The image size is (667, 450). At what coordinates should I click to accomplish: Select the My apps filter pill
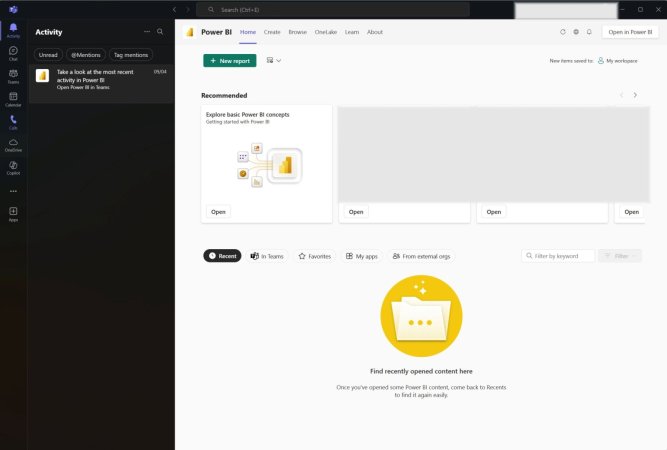[x=362, y=256]
